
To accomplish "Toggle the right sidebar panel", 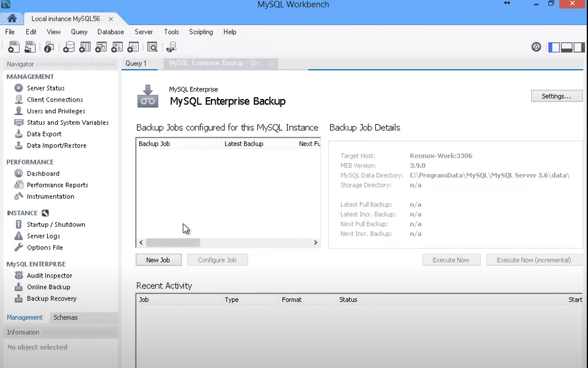I will tap(579, 47).
